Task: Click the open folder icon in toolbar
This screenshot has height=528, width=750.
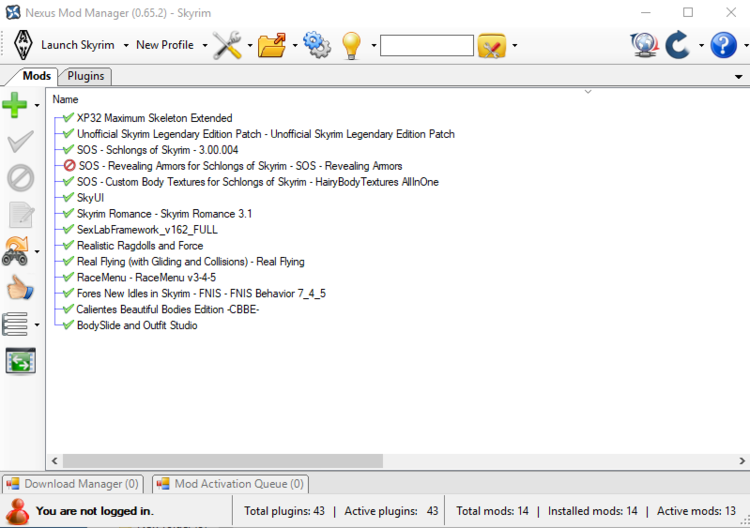Action: 272,45
